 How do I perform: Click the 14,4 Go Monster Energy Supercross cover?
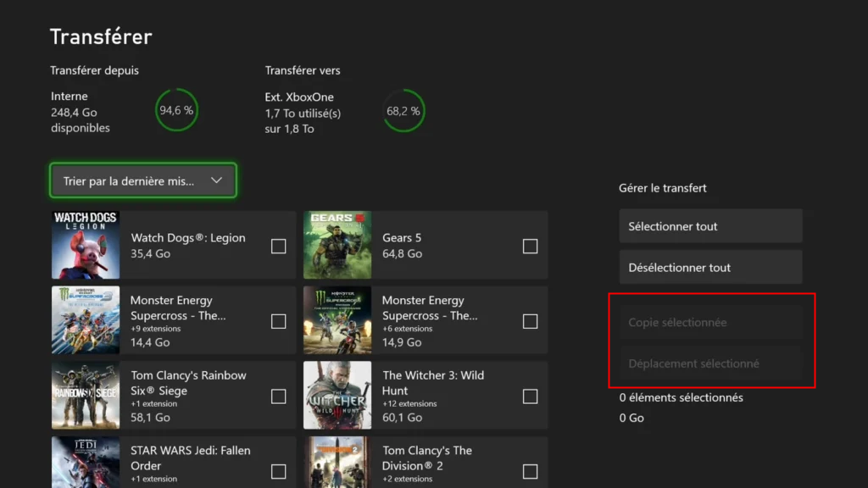(x=86, y=321)
